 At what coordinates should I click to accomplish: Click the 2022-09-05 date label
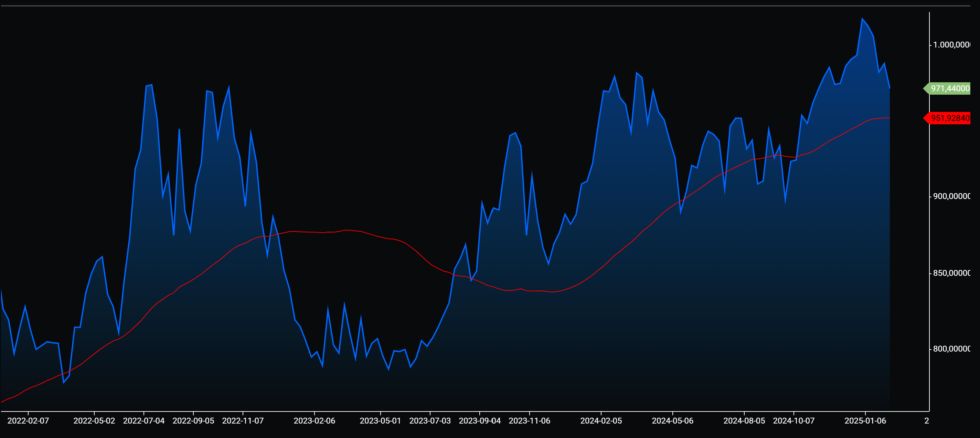coord(193,421)
